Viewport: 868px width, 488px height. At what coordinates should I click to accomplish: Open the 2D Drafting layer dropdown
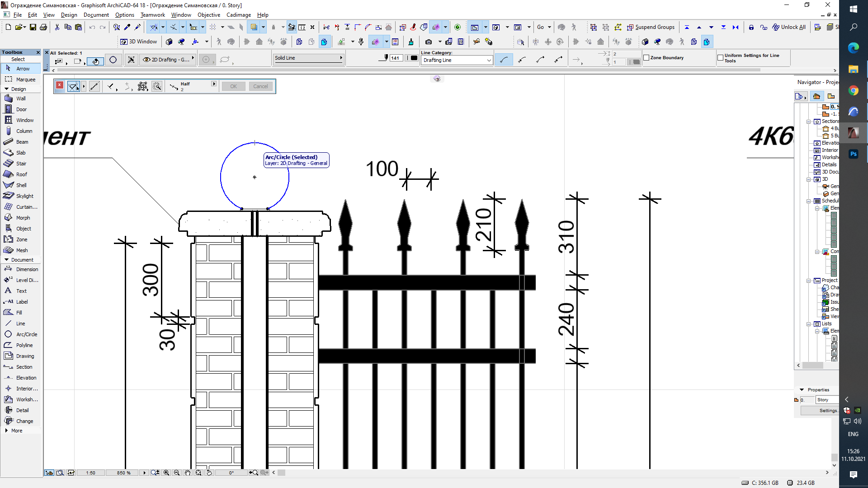tap(168, 60)
